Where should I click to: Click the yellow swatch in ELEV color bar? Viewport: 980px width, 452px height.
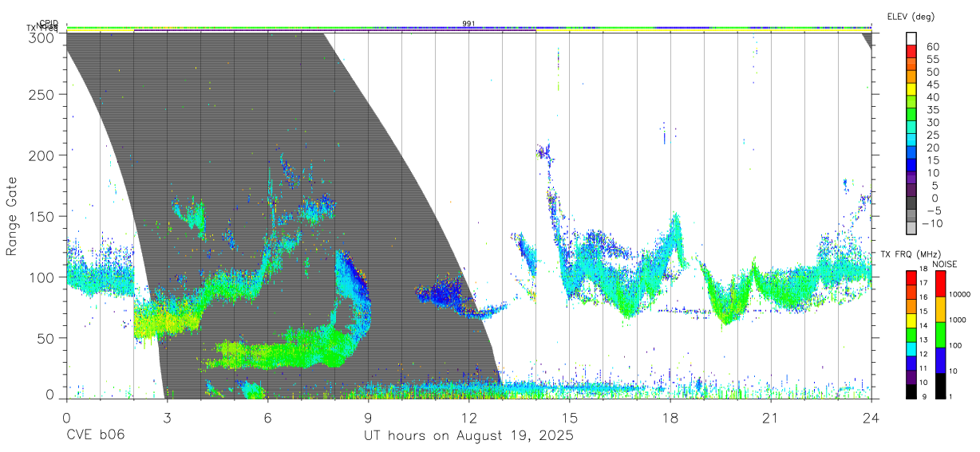(911, 89)
